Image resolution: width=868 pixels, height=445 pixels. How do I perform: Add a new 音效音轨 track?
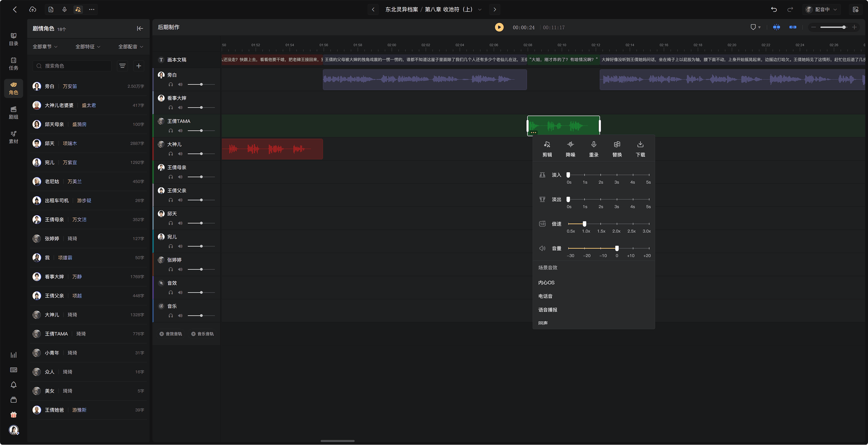pyautogui.click(x=171, y=334)
